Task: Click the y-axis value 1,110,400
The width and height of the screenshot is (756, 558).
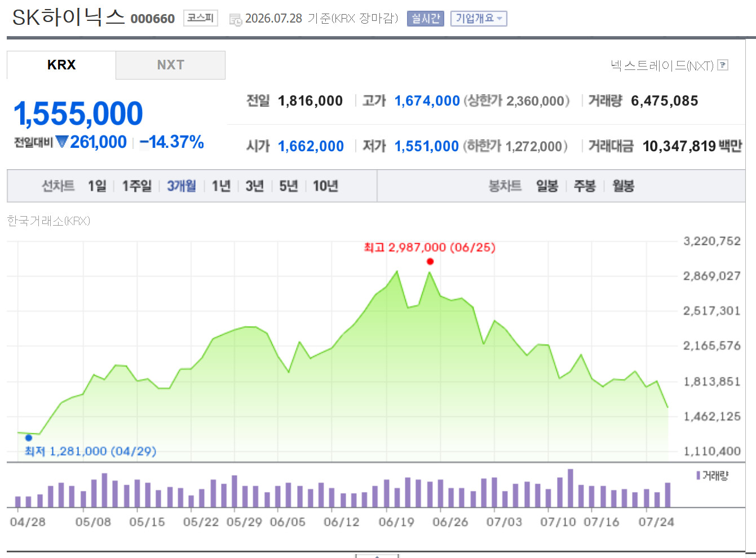Action: tap(712, 451)
